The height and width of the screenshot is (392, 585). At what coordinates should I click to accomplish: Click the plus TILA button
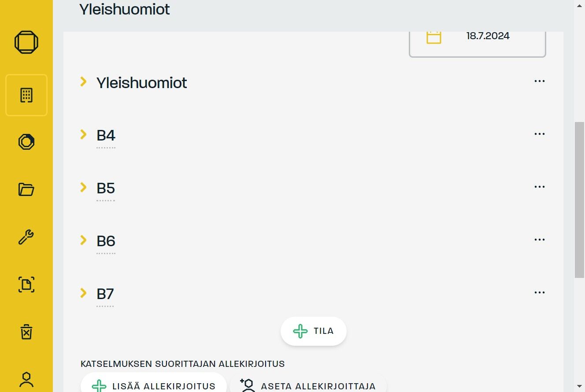(x=314, y=331)
